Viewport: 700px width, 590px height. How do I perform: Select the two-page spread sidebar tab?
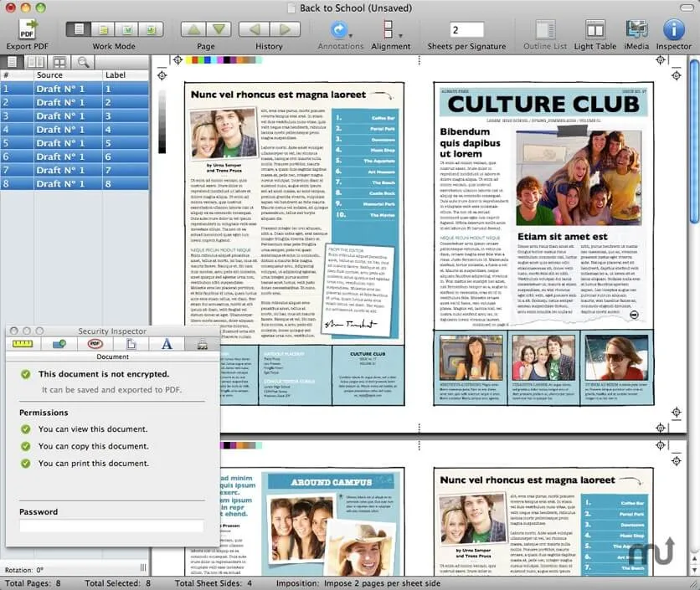[x=35, y=62]
